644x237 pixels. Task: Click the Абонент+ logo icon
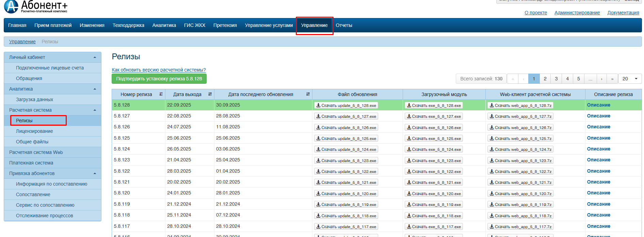coord(11,6)
